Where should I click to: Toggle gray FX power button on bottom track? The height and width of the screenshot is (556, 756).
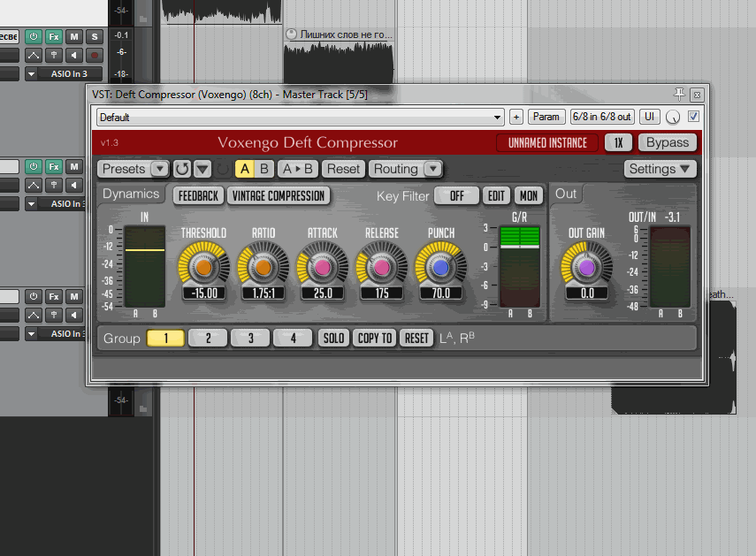[34, 297]
